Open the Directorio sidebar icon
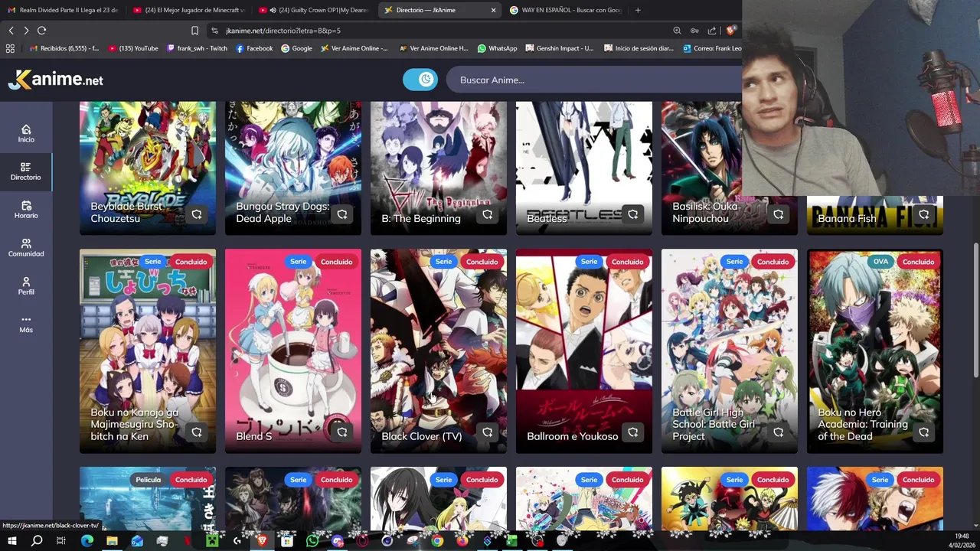Screen dimensions: 980x551 tap(26, 171)
